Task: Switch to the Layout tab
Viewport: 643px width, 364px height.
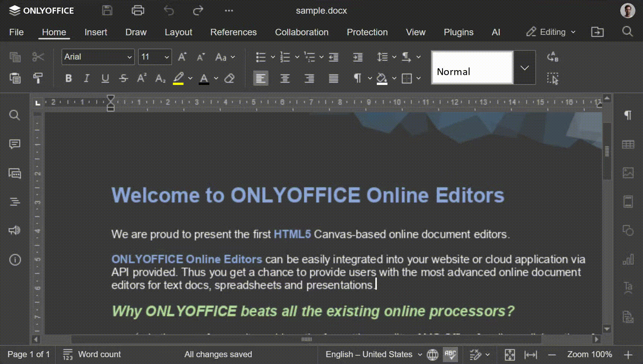Action: pos(178,32)
